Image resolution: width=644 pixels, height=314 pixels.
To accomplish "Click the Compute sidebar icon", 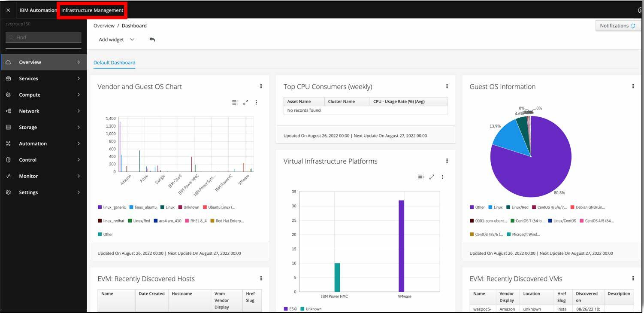I will pos(9,95).
